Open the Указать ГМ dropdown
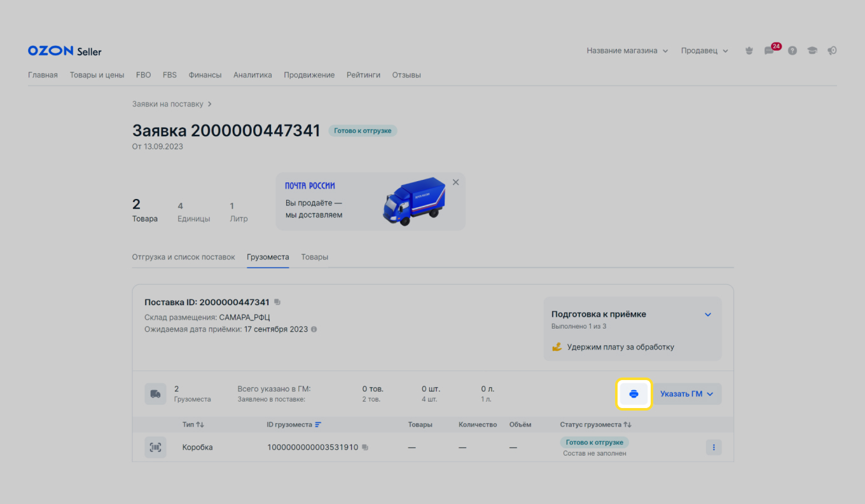The height and width of the screenshot is (504, 865). pyautogui.click(x=688, y=393)
